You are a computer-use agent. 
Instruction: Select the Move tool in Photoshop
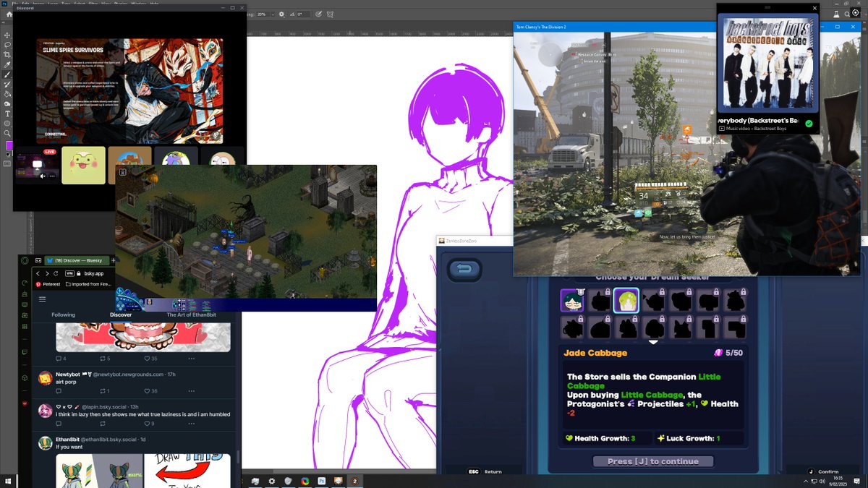(x=7, y=35)
